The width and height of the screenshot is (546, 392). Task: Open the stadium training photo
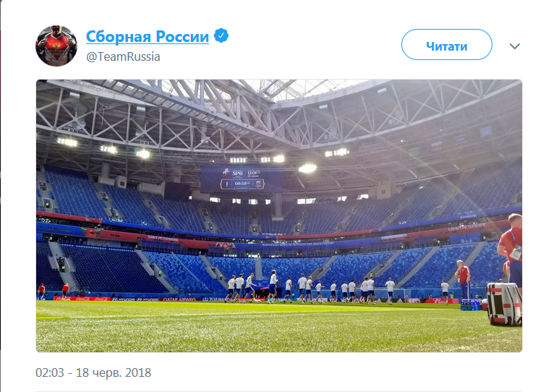(x=278, y=216)
